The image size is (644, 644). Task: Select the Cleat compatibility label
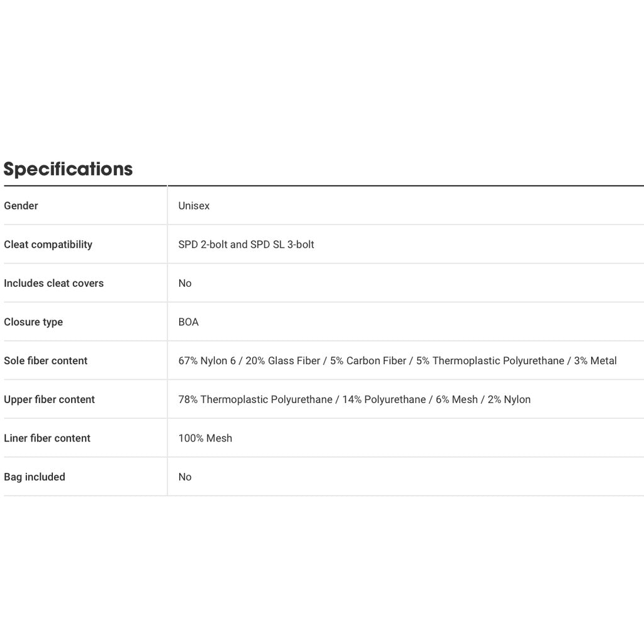click(48, 245)
